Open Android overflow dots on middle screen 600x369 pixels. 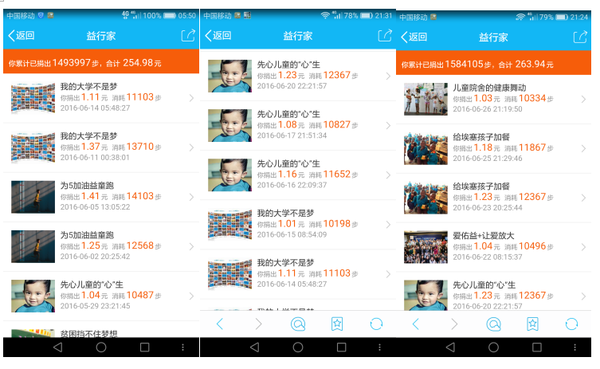[x=380, y=347]
